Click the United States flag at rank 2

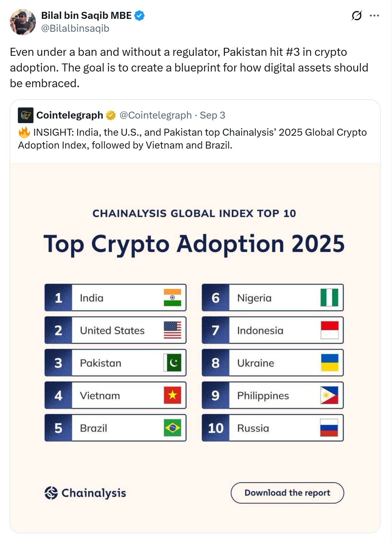(x=173, y=330)
